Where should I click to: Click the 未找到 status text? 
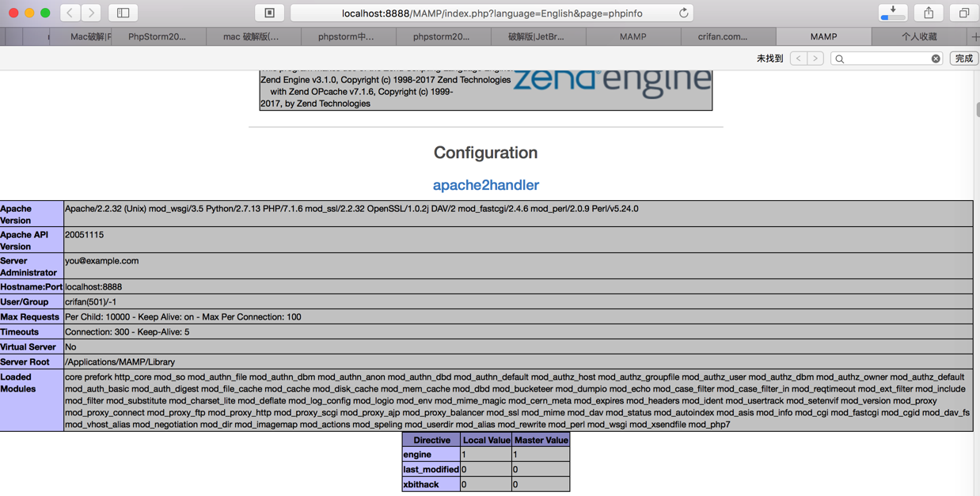click(x=769, y=59)
